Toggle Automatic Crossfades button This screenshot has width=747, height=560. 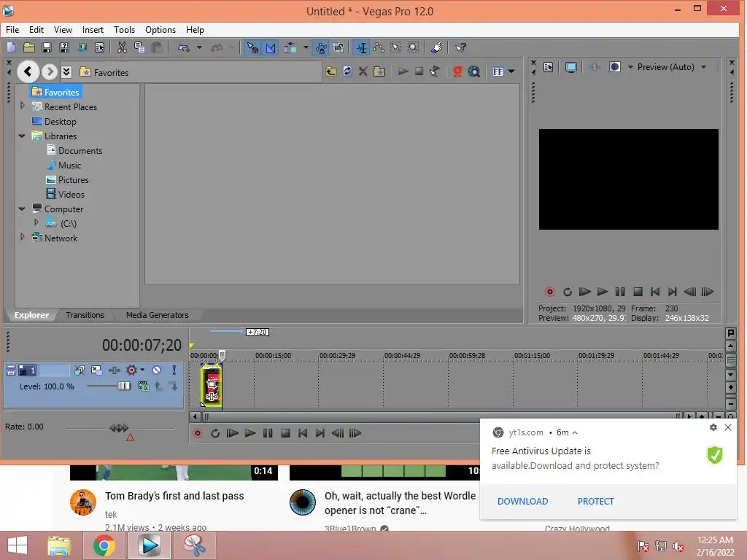point(270,47)
